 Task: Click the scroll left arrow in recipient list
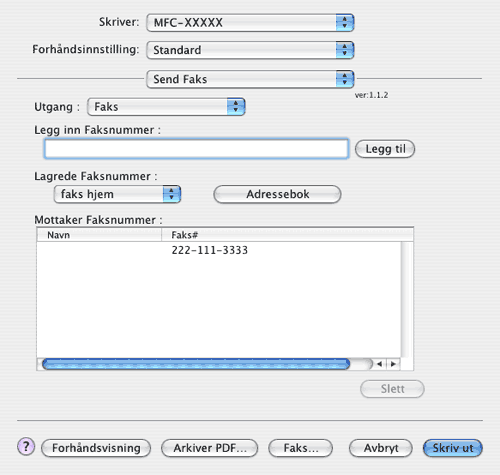tap(379, 364)
